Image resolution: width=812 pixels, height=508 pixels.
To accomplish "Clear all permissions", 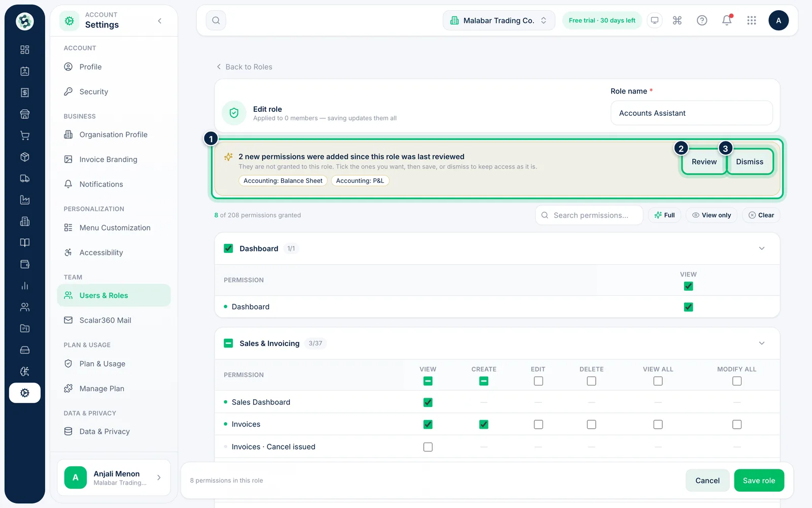I will point(761,215).
